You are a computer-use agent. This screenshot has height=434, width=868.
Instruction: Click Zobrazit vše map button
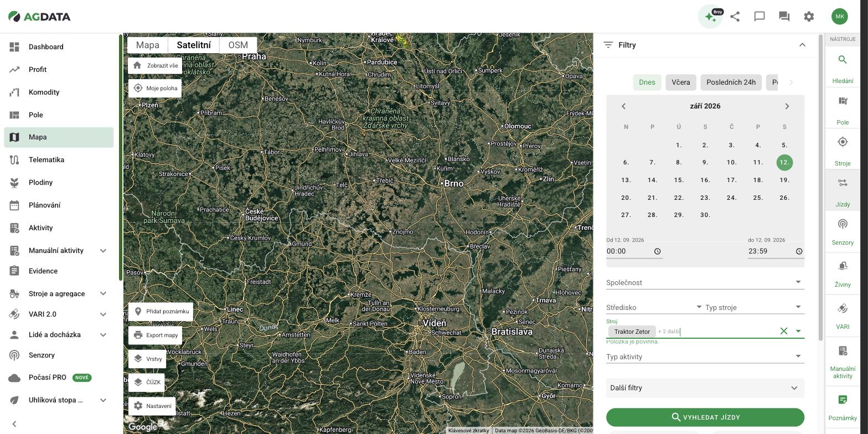(156, 65)
